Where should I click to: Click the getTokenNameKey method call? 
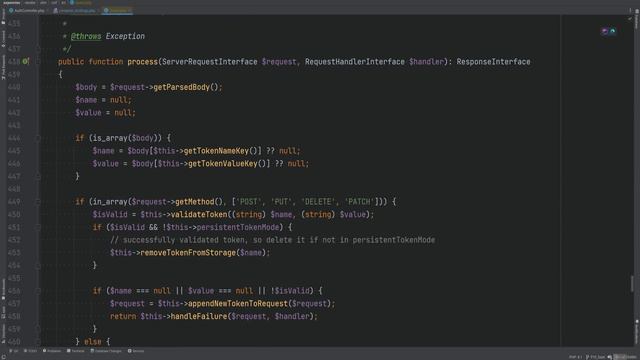pyautogui.click(x=216, y=151)
